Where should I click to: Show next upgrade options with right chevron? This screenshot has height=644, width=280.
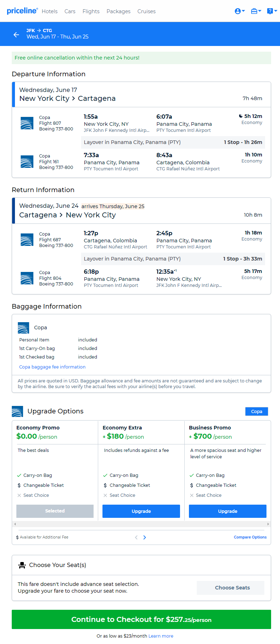point(144,537)
